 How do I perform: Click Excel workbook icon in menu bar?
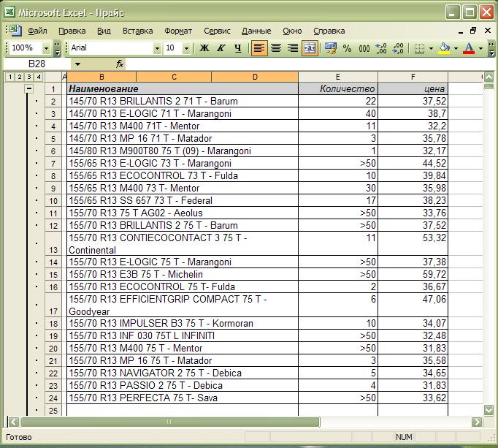point(15,31)
